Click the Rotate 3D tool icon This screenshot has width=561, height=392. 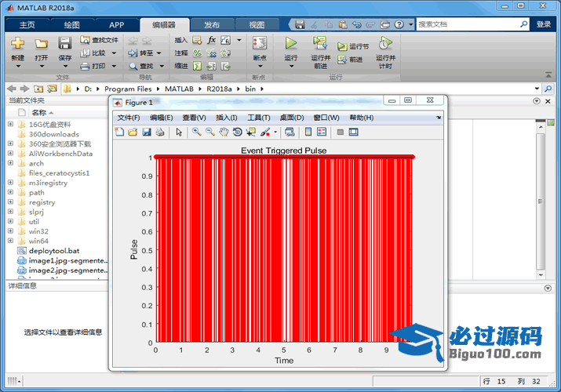pos(237,132)
